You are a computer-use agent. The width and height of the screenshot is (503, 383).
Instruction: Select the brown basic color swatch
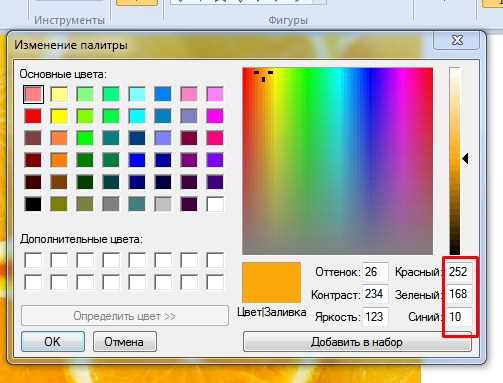click(x=59, y=182)
